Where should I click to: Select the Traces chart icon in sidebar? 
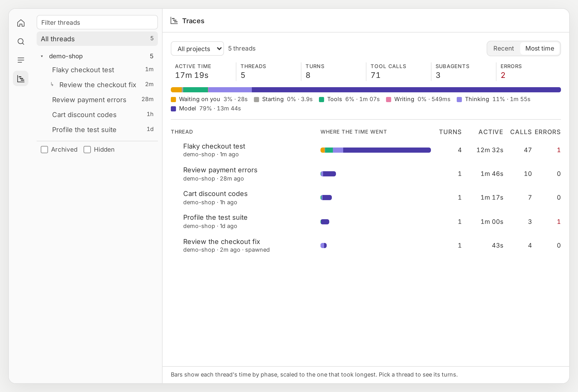pos(21,79)
